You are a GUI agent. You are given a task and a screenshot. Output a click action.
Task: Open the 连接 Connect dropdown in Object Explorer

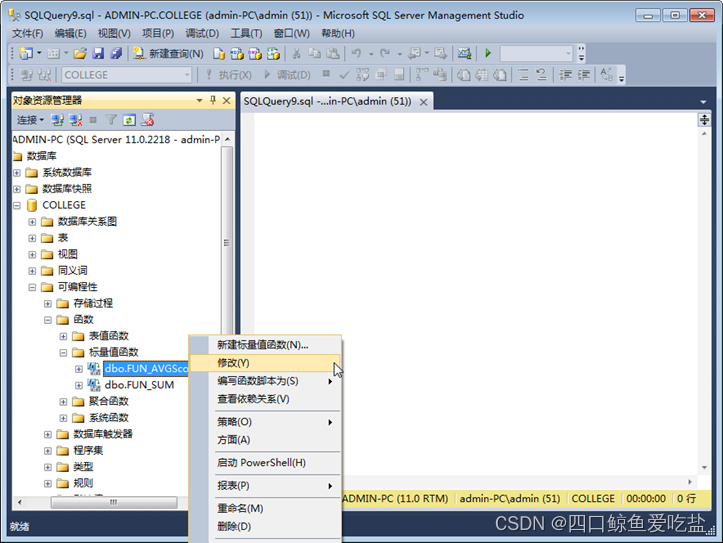click(30, 120)
